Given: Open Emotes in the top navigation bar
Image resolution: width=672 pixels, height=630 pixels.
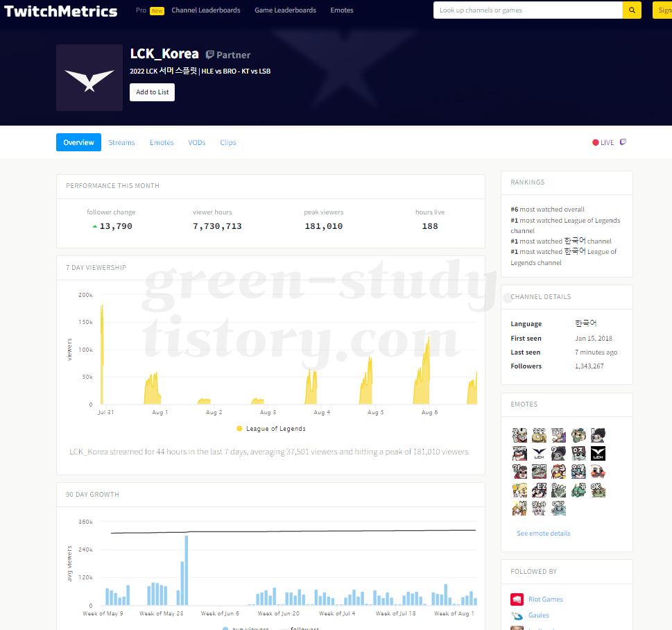Looking at the screenshot, I should (342, 10).
